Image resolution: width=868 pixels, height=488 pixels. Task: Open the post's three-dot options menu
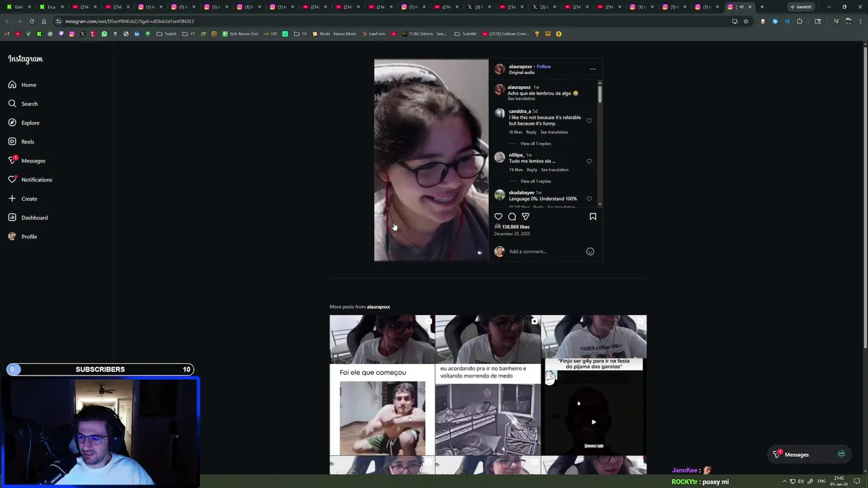593,69
